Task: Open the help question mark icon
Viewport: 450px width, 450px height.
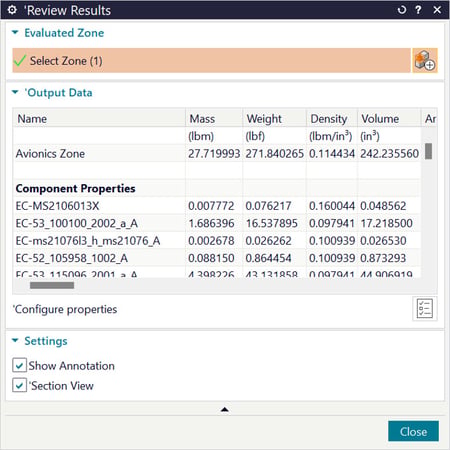Action: (418, 10)
